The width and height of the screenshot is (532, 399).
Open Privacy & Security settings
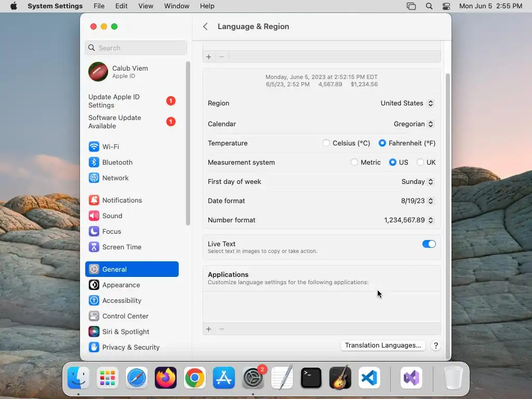(131, 348)
